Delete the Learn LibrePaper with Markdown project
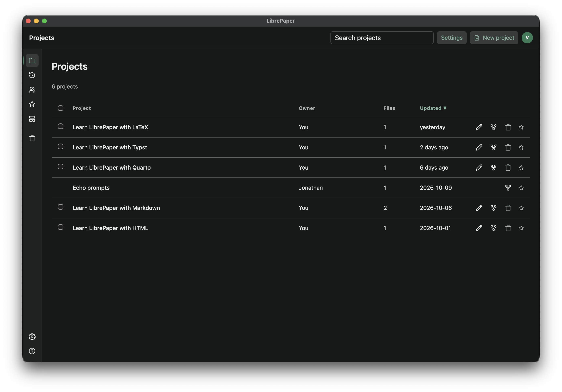The image size is (562, 392). pos(508,208)
